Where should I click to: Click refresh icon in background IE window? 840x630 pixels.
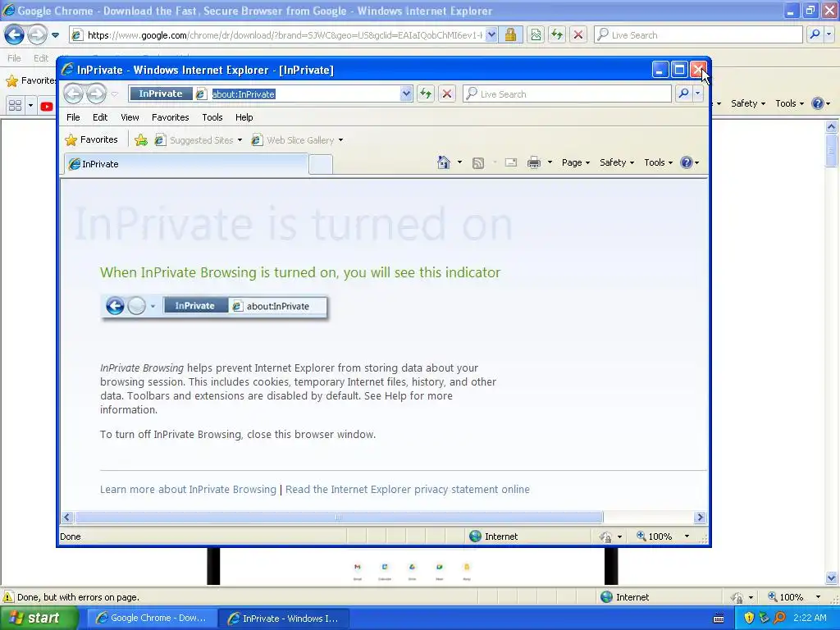557,34
